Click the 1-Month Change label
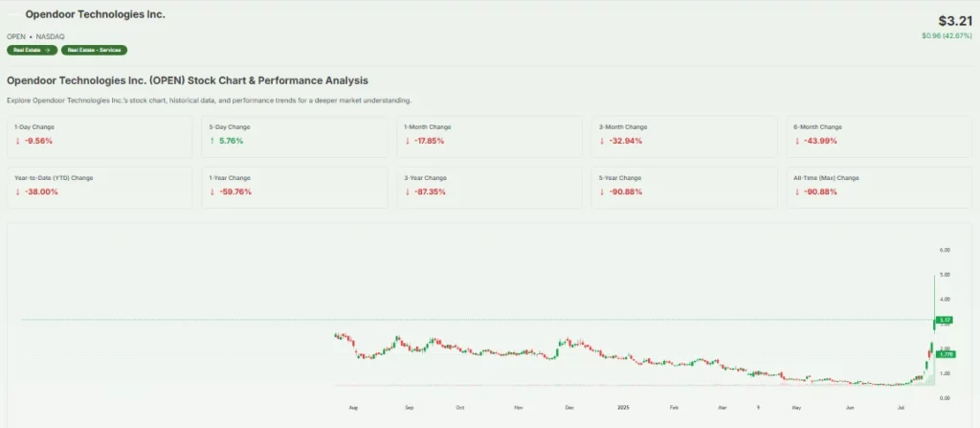Image resolution: width=980 pixels, height=428 pixels. click(x=428, y=127)
